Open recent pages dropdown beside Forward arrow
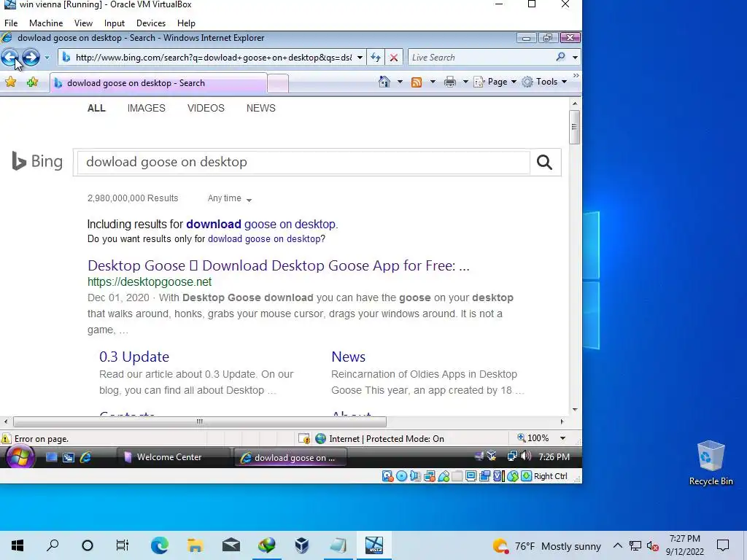The image size is (747, 560). click(47, 58)
